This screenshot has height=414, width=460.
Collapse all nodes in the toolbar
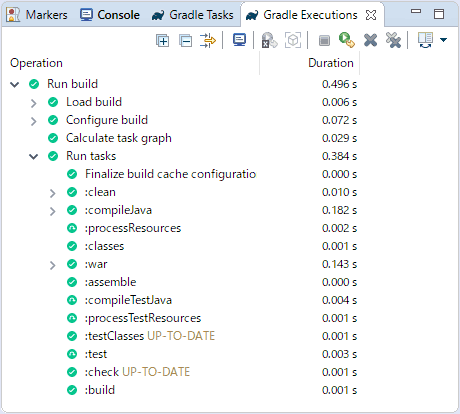185,41
